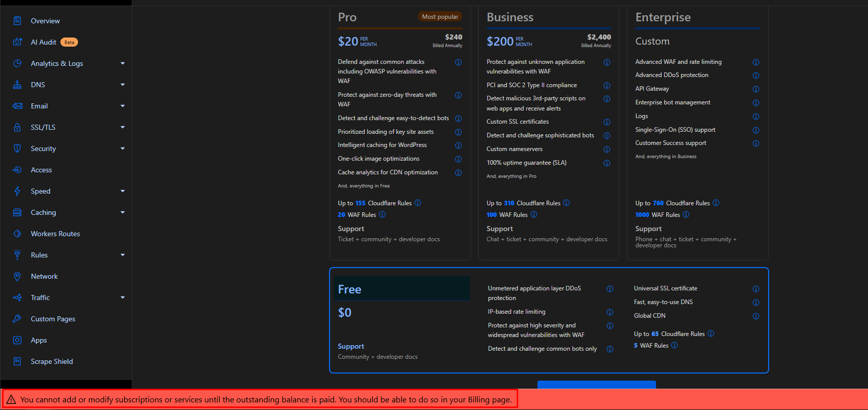Viewport: 868px width, 410px height.
Task: Select the Free plan heading
Action: (350, 289)
